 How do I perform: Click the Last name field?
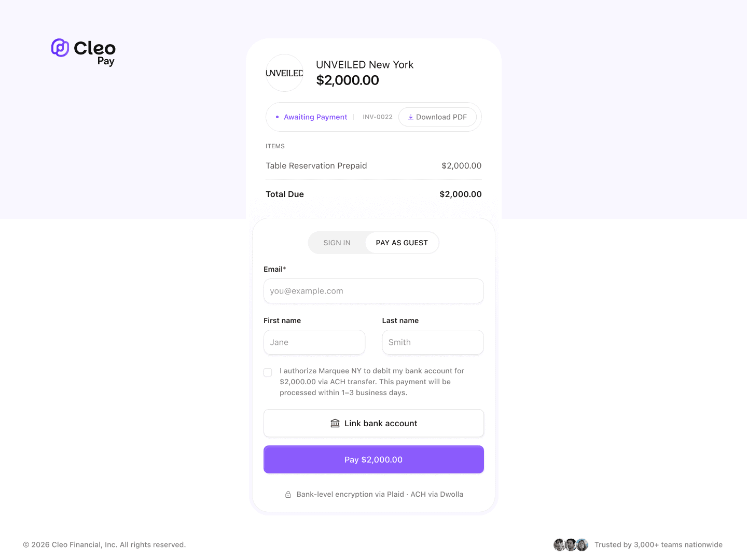click(433, 342)
